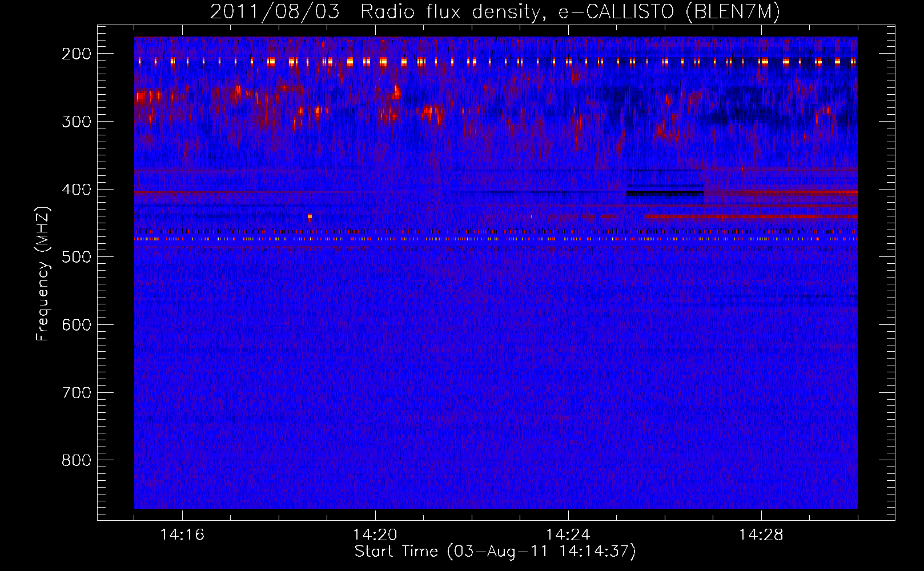Click the 'Frequency (MHZ)' axis label

click(x=43, y=274)
